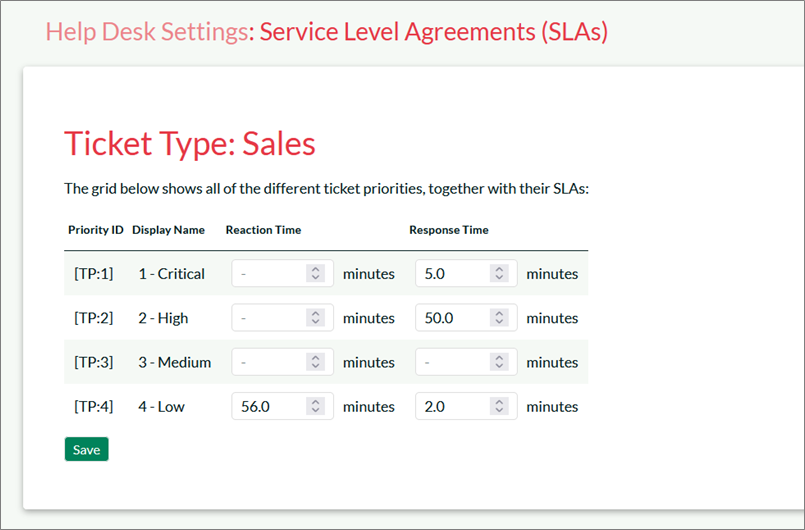The width and height of the screenshot is (805, 530).
Task: Go back via Help Desk Settings breadcrumb
Action: point(146,32)
